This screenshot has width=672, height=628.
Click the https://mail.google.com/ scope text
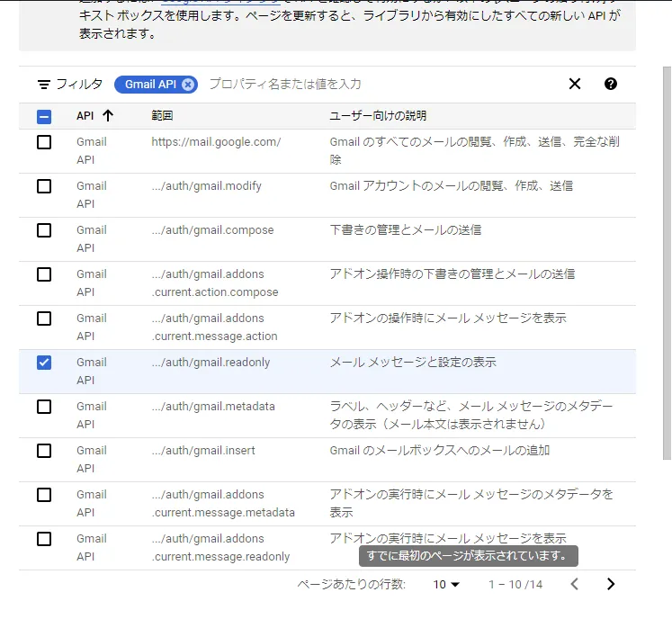216,142
